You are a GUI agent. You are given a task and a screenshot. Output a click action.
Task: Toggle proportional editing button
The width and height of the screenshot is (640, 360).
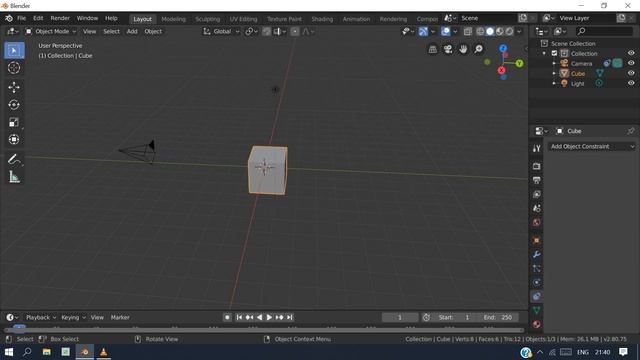[295, 31]
